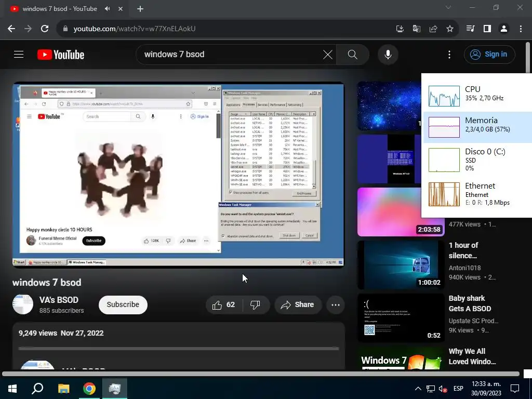Reload the YouTube page
The height and width of the screenshot is (399, 532).
[x=45, y=29]
